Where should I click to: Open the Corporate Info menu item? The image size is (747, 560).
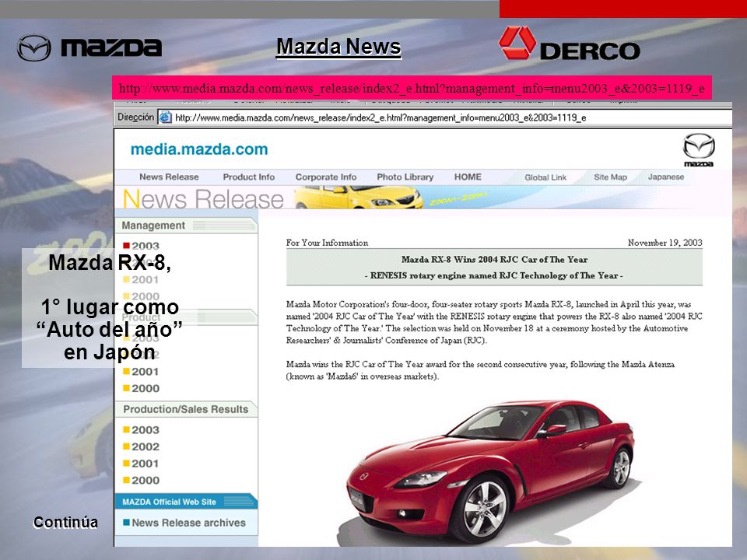tap(326, 177)
